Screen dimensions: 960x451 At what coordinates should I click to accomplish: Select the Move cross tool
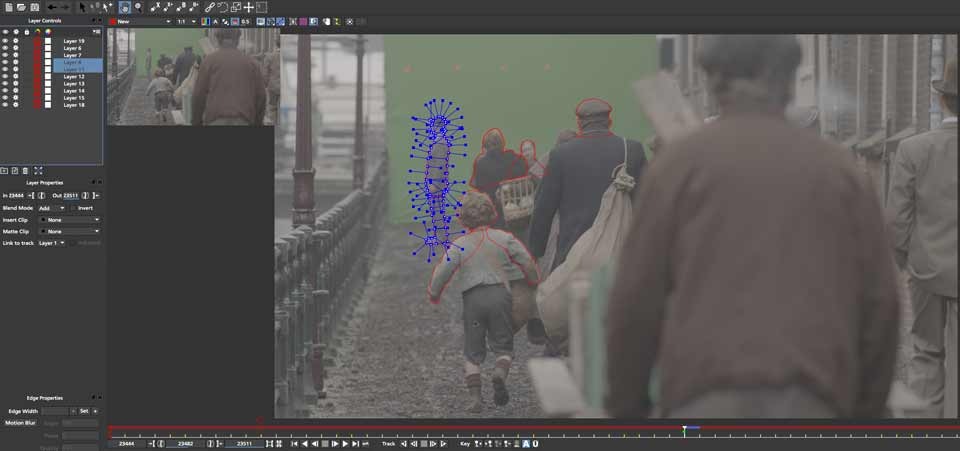249,7
